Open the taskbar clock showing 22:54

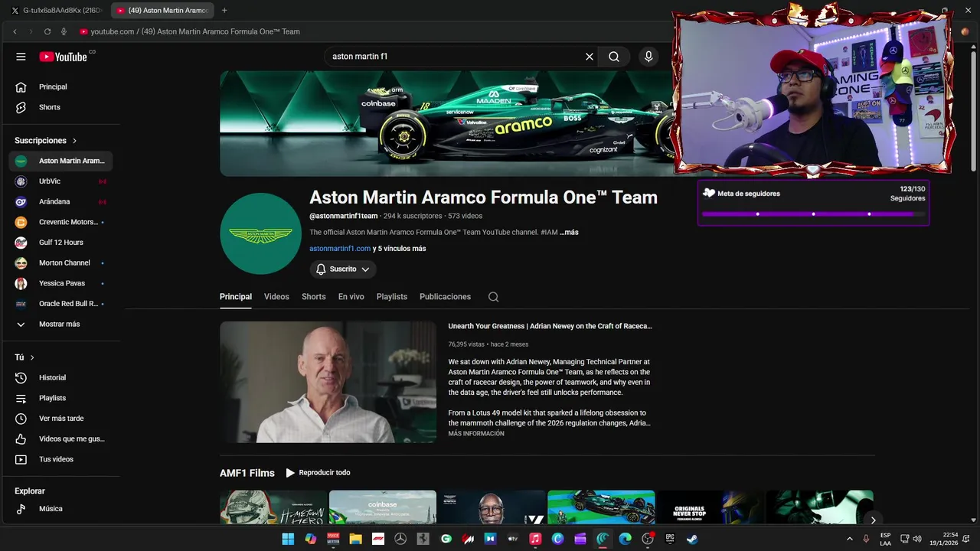point(943,539)
